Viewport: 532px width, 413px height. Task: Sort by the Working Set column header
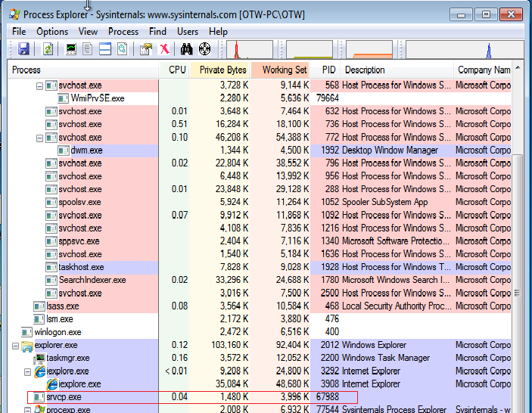coord(280,70)
